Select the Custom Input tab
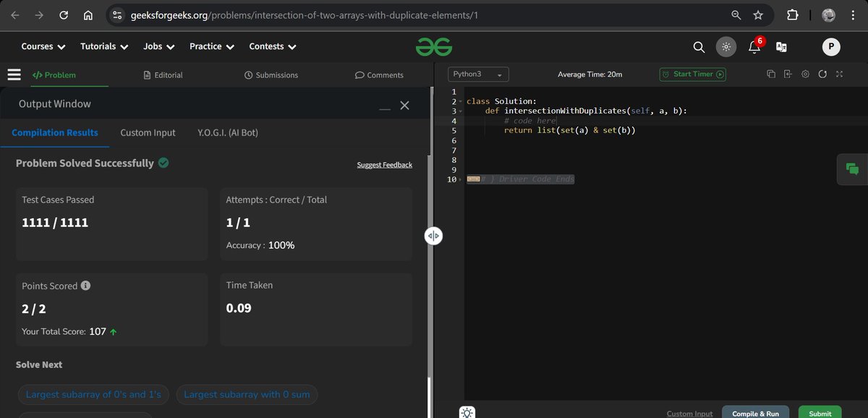868x418 pixels. point(148,132)
